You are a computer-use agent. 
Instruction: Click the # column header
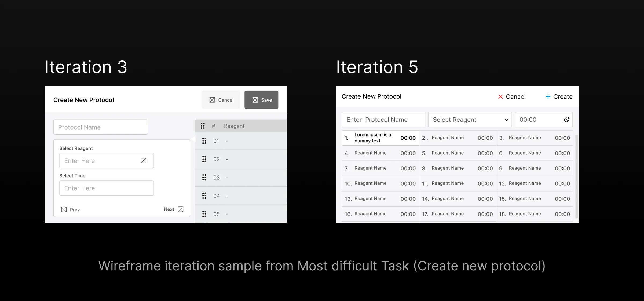[x=214, y=126]
